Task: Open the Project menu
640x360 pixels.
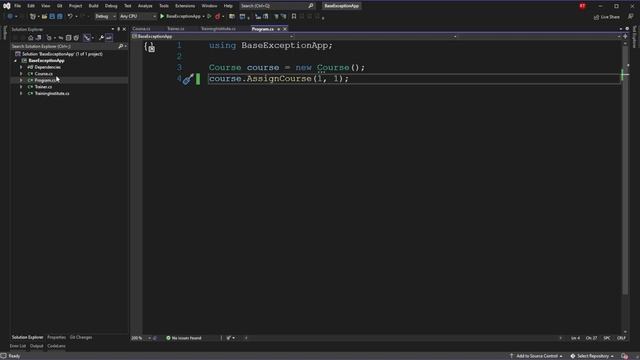Action: [75, 6]
